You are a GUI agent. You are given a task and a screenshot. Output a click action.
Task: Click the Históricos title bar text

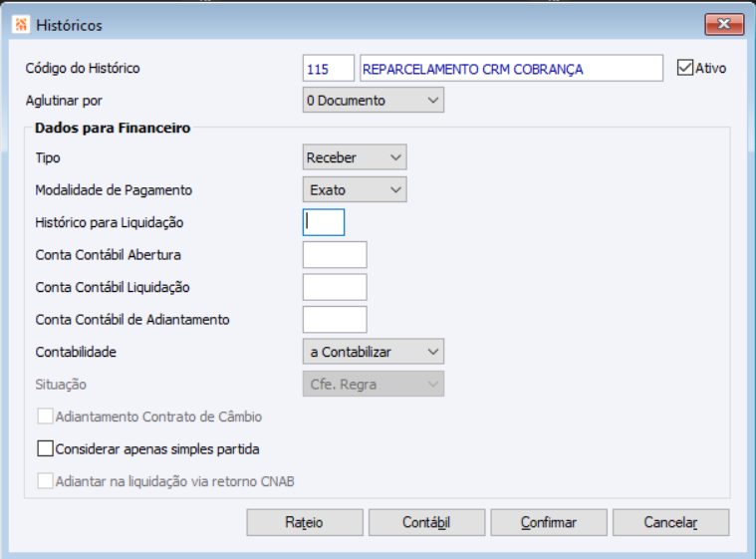[69, 25]
